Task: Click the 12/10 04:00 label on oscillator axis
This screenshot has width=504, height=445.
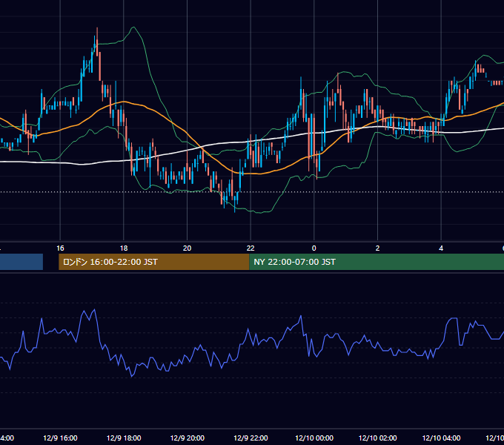Action: [441, 438]
